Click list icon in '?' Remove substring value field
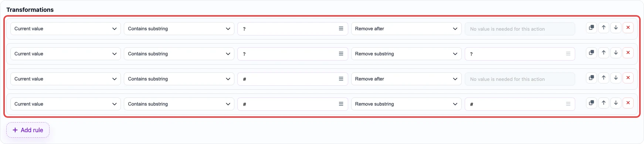Screen dimensions: 644x144 point(568,54)
